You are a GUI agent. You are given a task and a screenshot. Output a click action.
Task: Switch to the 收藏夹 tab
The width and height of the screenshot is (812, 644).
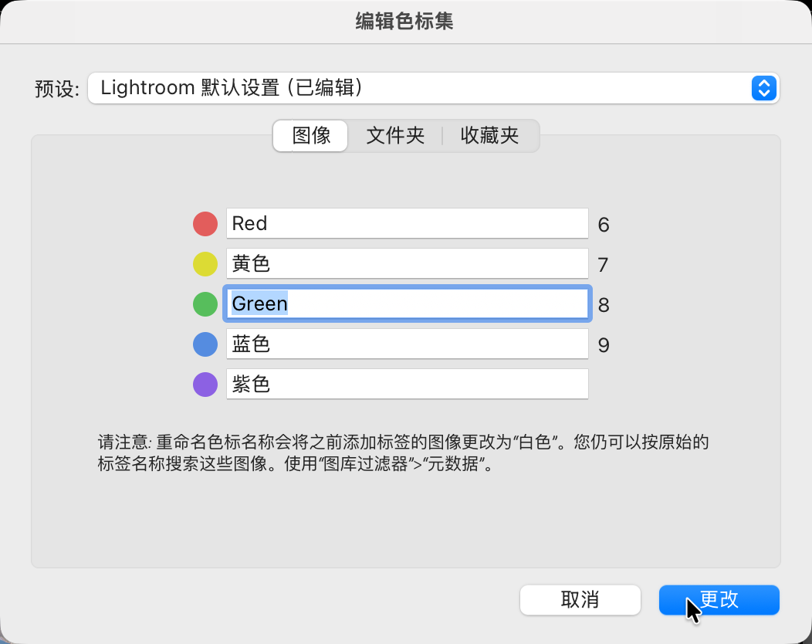[490, 135]
